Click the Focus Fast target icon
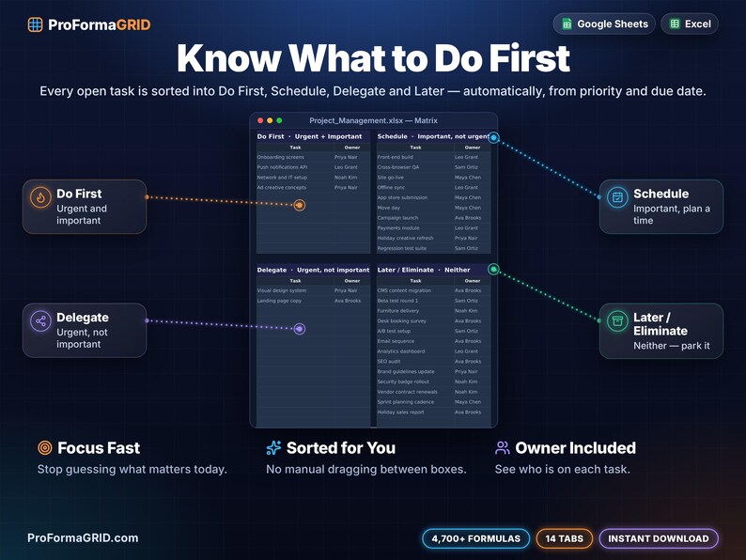 (45, 447)
